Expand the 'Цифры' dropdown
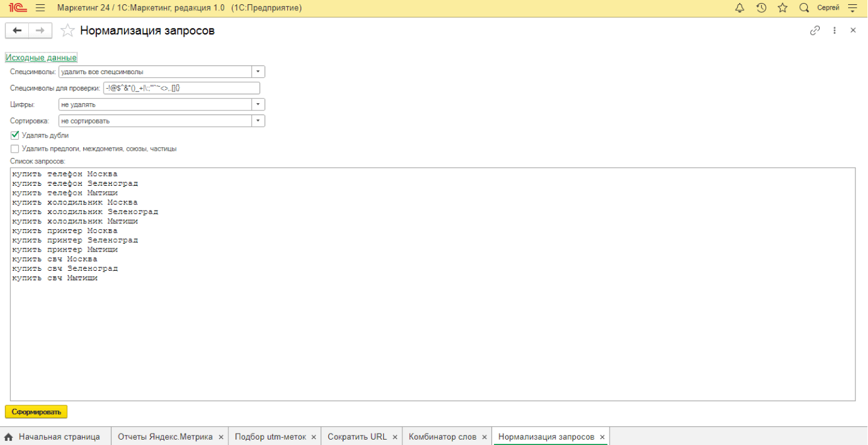868x445 pixels. point(258,104)
